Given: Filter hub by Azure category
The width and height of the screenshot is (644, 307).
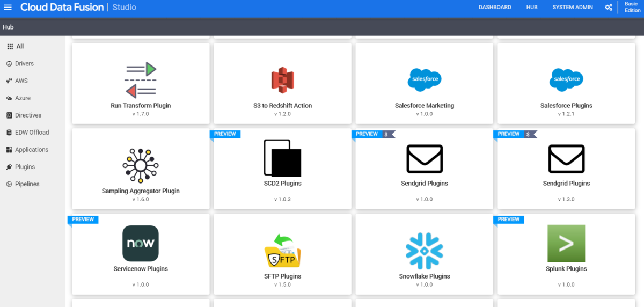Looking at the screenshot, I should 23,98.
